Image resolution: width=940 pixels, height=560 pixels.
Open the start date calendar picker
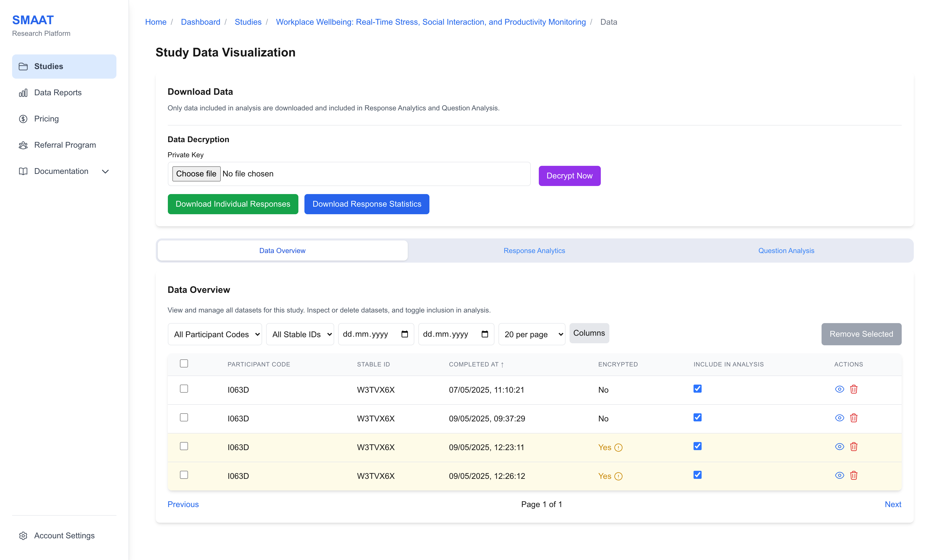tap(404, 334)
